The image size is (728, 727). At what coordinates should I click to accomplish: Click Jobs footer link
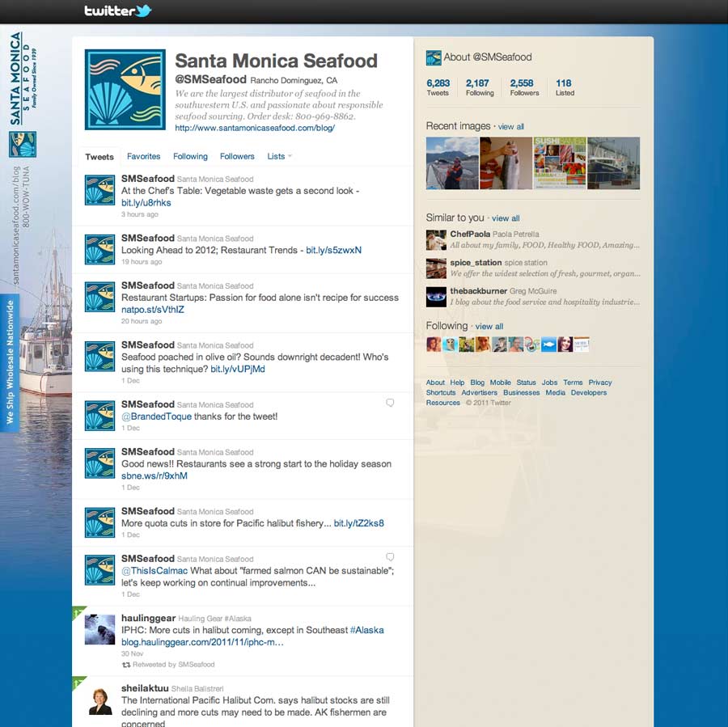(549, 383)
